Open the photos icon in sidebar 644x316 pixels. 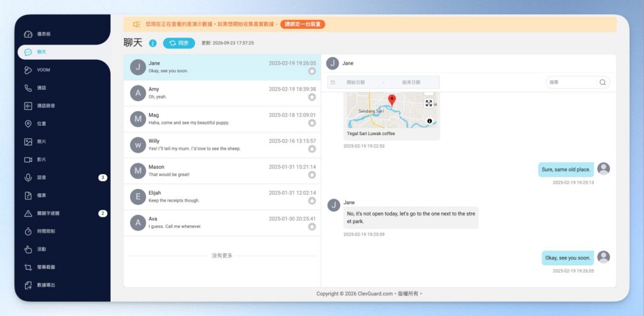tap(28, 141)
